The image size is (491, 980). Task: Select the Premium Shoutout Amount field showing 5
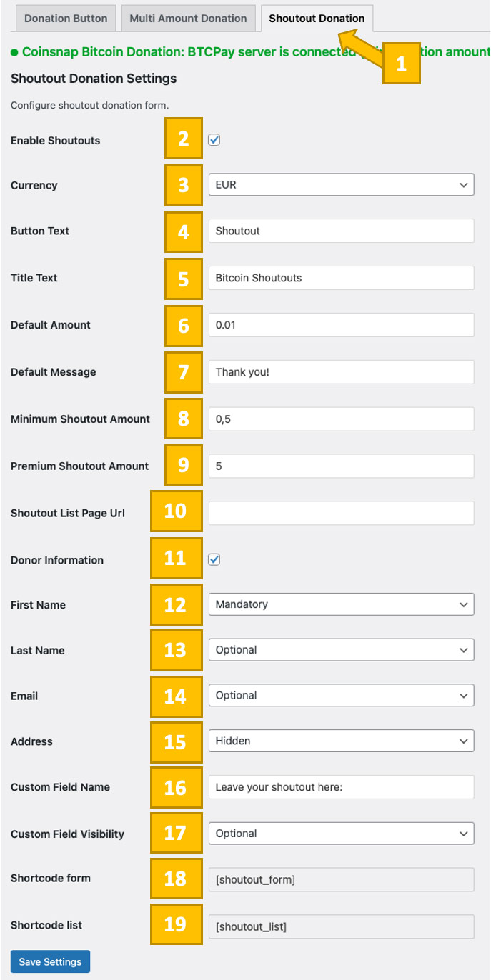click(341, 466)
